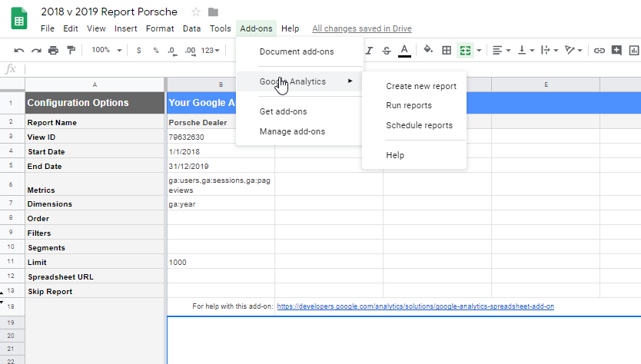Select the Metrics value cell ga:users
Image resolution: width=641 pixels, height=364 pixels.
221,185
